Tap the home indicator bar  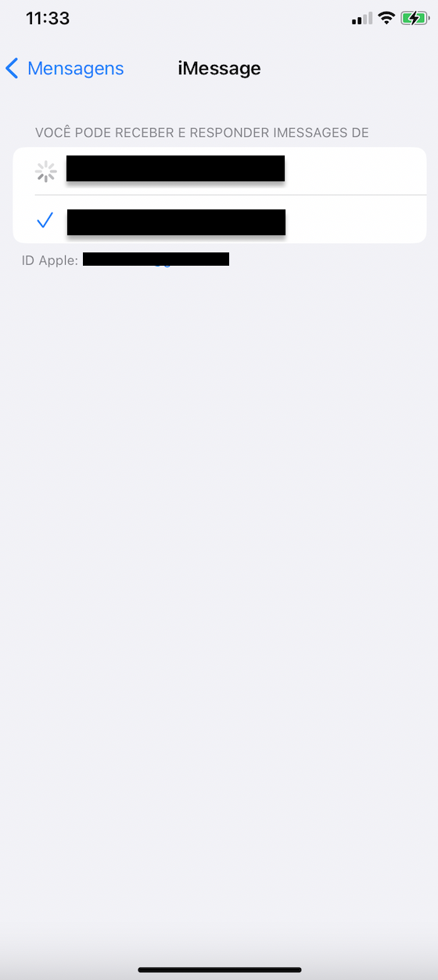pyautogui.click(x=220, y=970)
